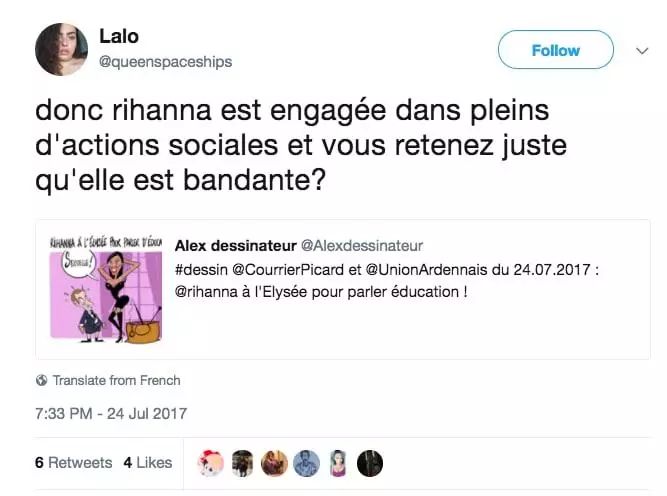Open the @queenspaceships handle
667x496 pixels.
coord(165,62)
